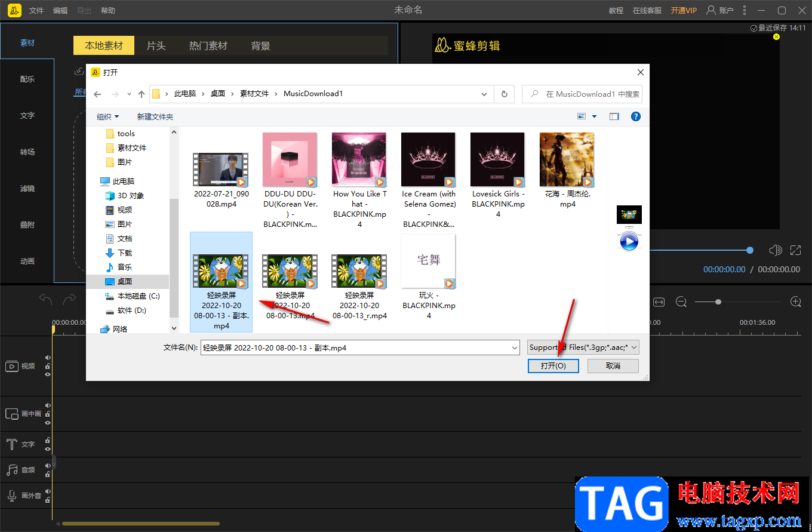
Task: Go up one folder level in dialog
Action: coord(142,94)
